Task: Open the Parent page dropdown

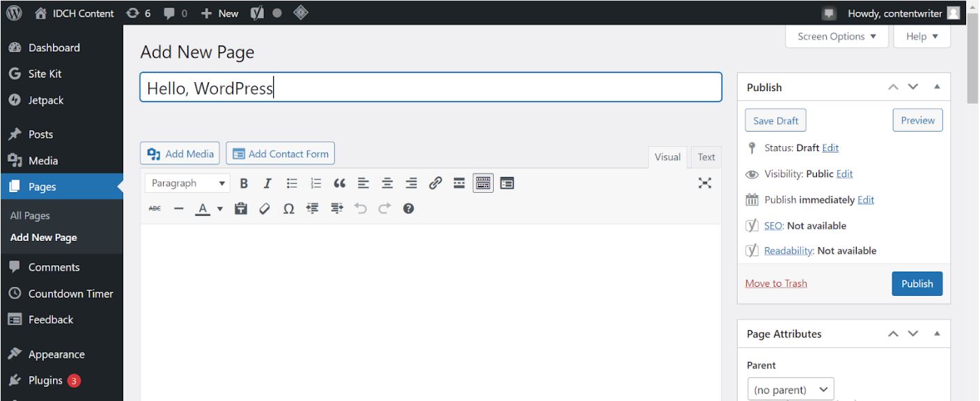Action: click(x=790, y=388)
